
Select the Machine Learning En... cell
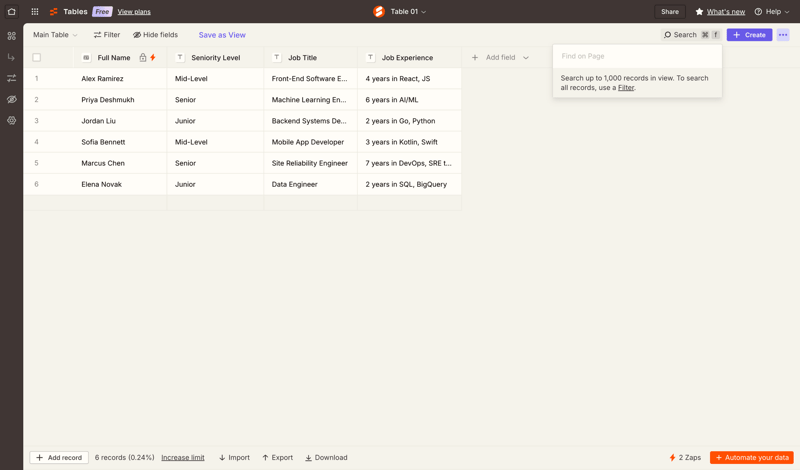point(311,100)
